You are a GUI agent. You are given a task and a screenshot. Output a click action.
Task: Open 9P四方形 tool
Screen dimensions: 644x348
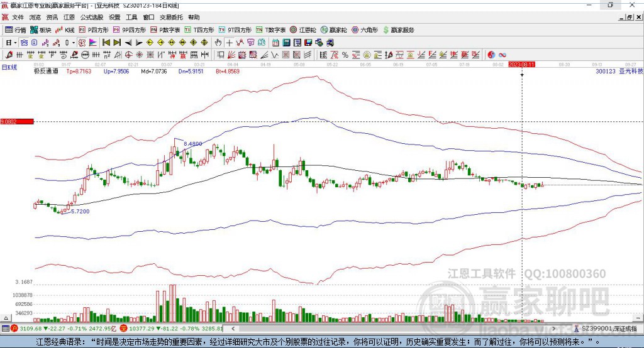(130, 30)
